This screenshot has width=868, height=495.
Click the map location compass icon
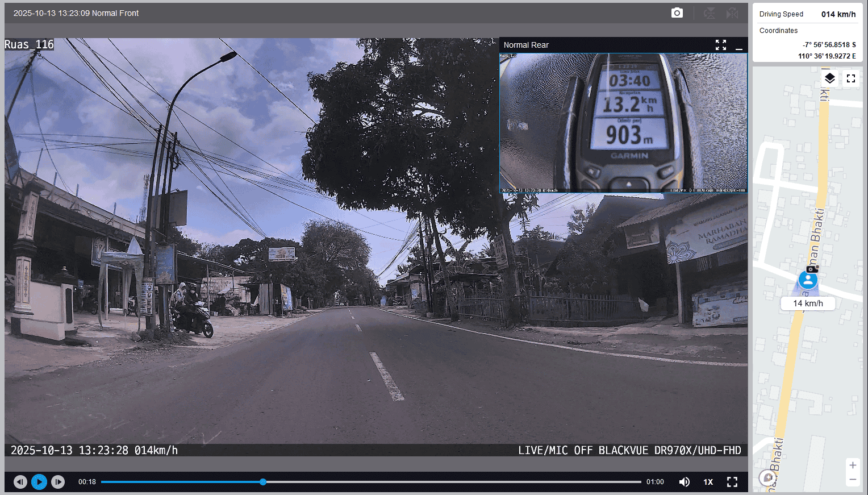(x=768, y=477)
